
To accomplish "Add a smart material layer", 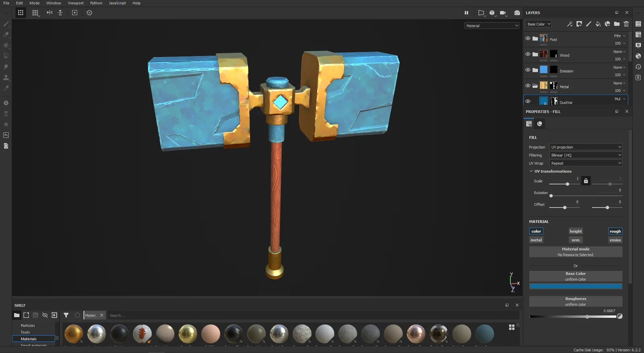I will [607, 24].
